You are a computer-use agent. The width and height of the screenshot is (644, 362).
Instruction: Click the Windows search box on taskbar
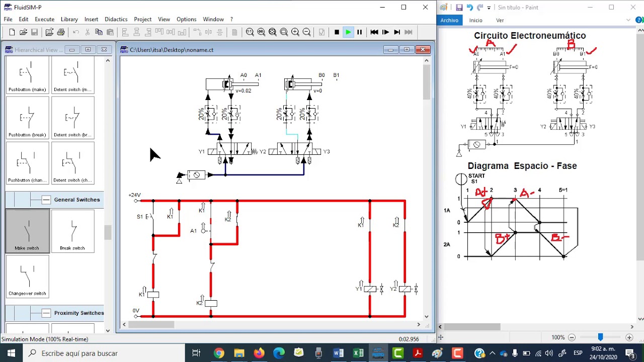pos(104,353)
